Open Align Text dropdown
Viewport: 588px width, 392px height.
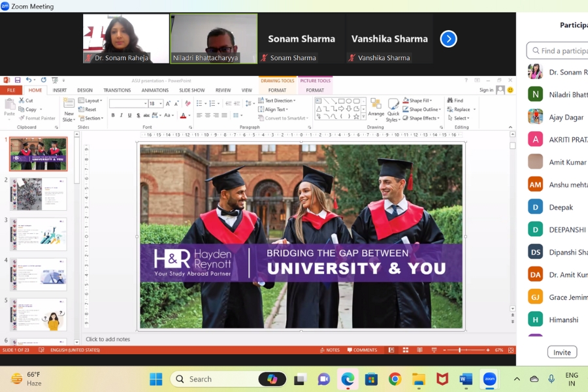[x=273, y=110]
